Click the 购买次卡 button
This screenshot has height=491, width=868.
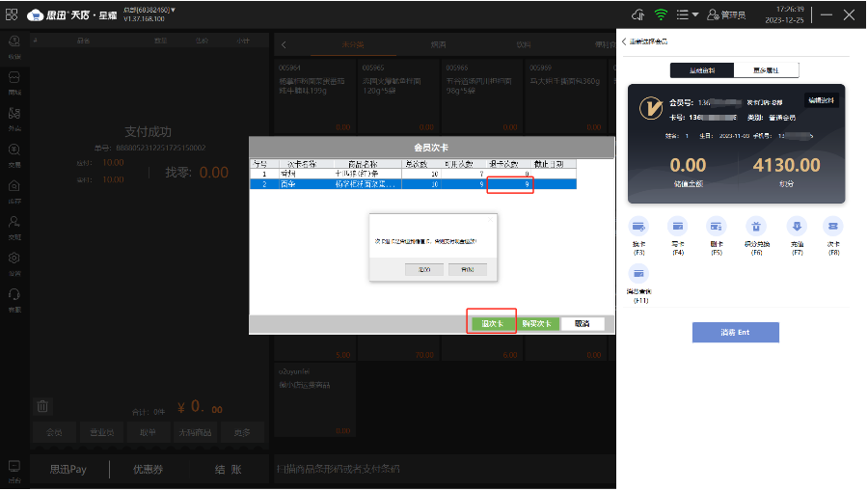(x=535, y=323)
